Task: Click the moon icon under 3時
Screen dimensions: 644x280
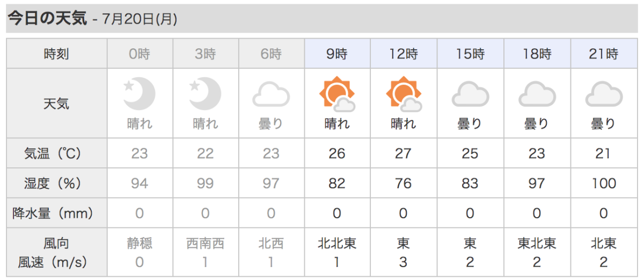Action: tap(206, 94)
